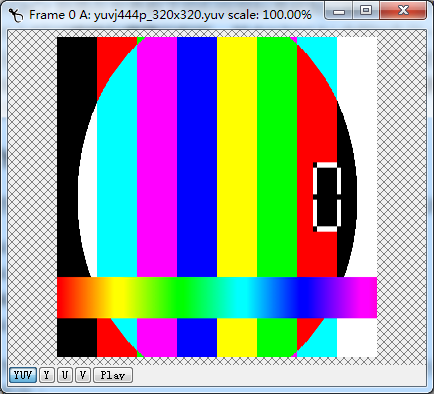Show only the Y channel
This screenshot has width=434, height=394.
click(x=47, y=375)
